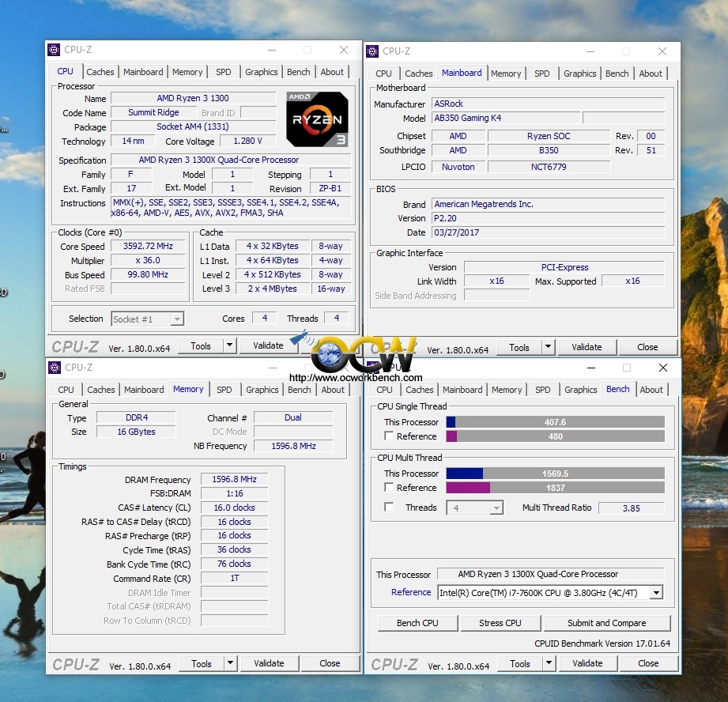728x702 pixels.
Task: Switch to the Caches tab in the CPU window
Action: 100,72
